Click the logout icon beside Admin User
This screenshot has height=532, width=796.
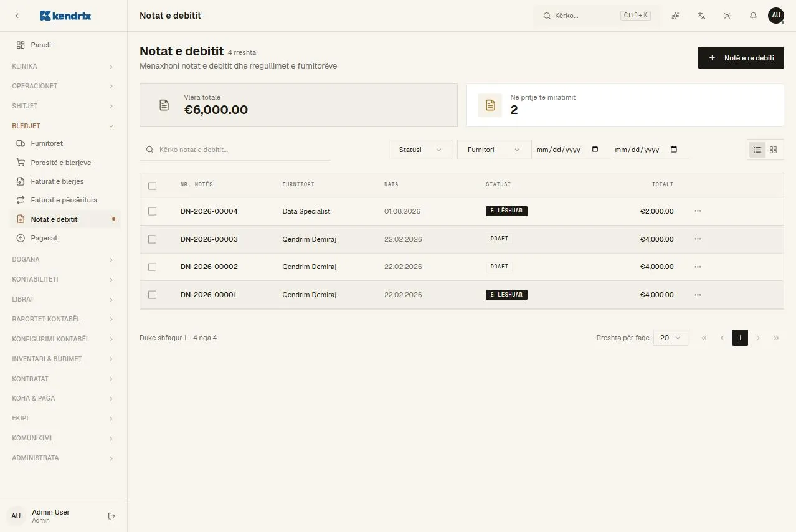coord(111,516)
